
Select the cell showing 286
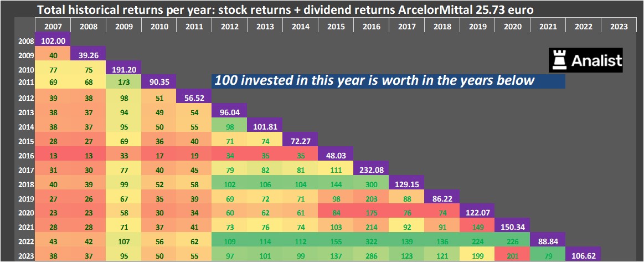pos(371,256)
